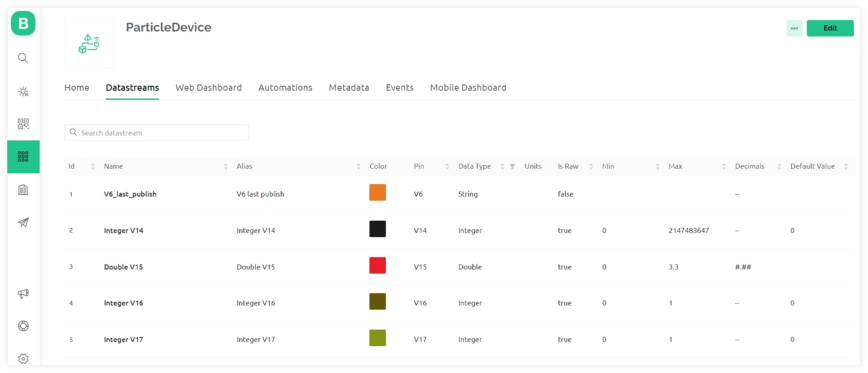
Task: Sort by the Max column arrows
Action: tap(724, 166)
